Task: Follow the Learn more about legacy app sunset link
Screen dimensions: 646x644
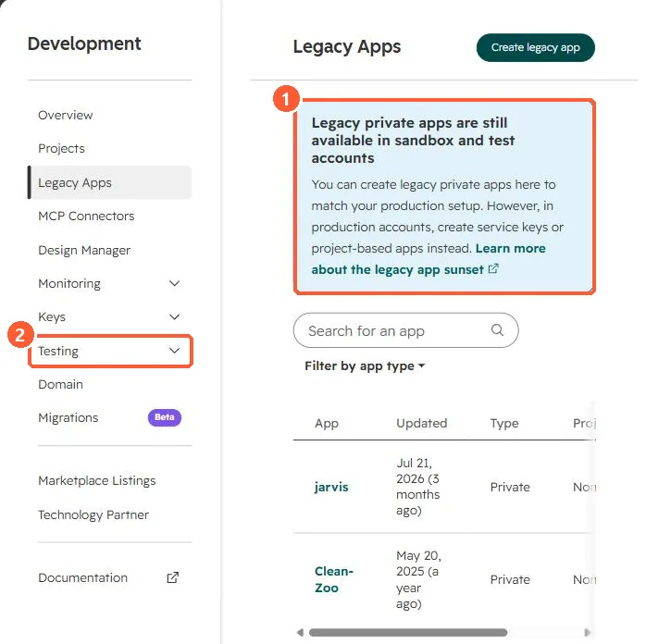Action: (x=429, y=259)
